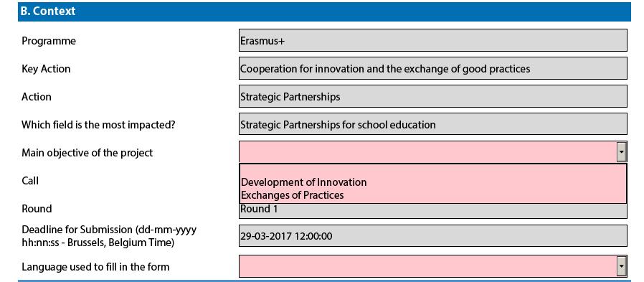Click the Language used to fill label
This screenshot has width=644, height=282.
[x=95, y=267]
